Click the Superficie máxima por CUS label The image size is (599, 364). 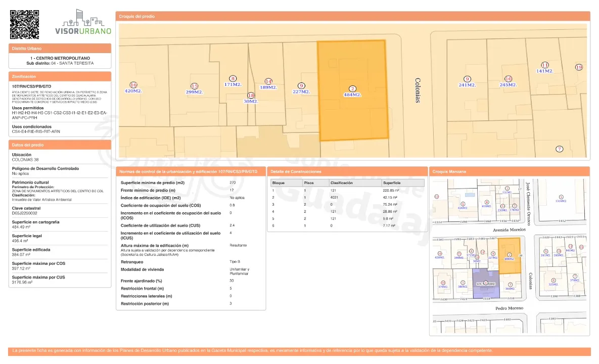[38, 277]
